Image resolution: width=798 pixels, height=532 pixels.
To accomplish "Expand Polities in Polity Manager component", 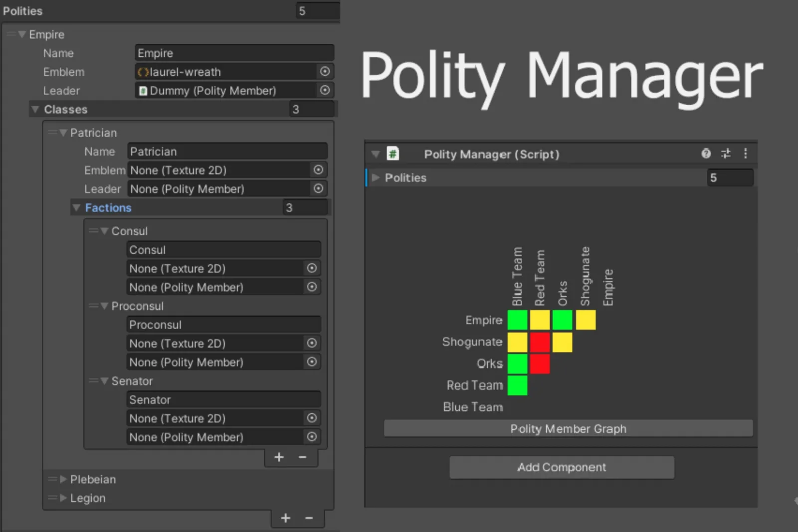I will 376,177.
